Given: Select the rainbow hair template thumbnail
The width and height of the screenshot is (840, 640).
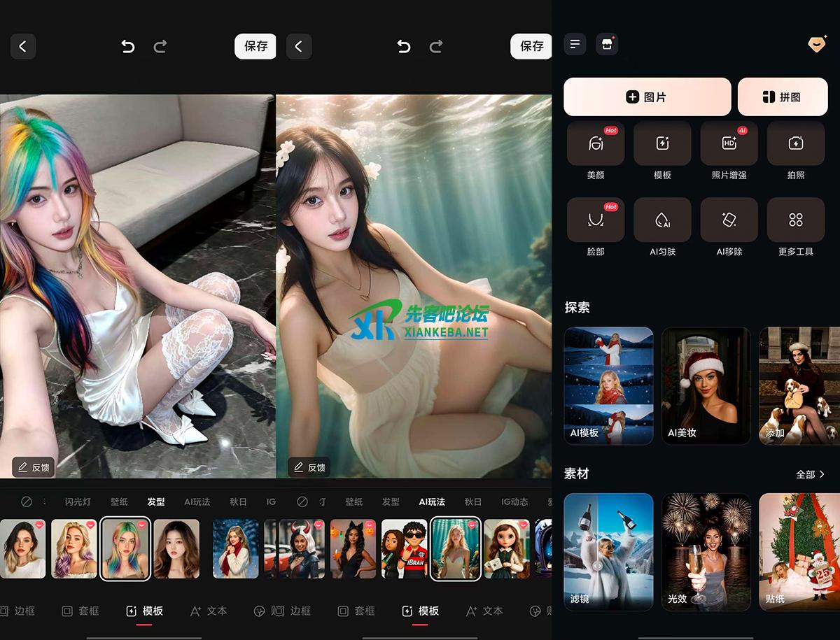Looking at the screenshot, I should pos(125,548).
